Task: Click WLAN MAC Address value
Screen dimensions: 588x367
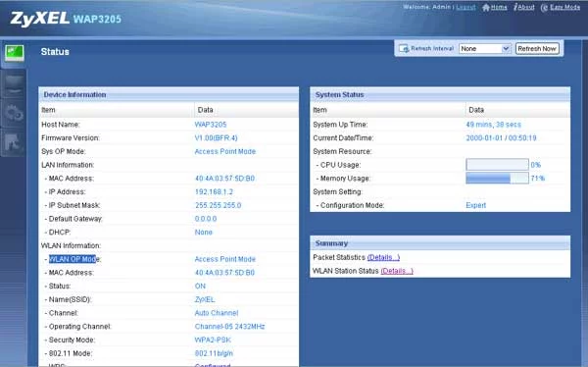Action: click(x=224, y=273)
